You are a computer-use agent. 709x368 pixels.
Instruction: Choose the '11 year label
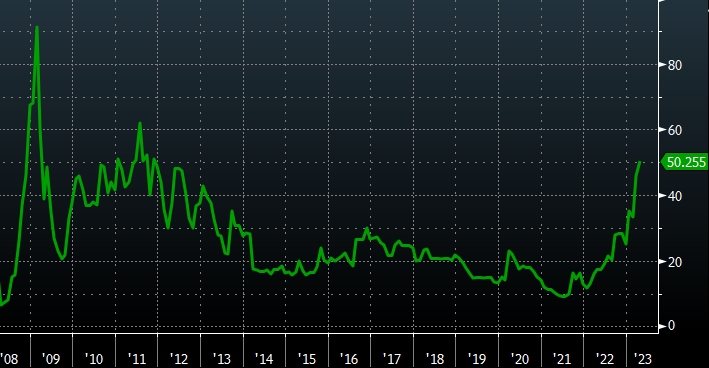(136, 359)
